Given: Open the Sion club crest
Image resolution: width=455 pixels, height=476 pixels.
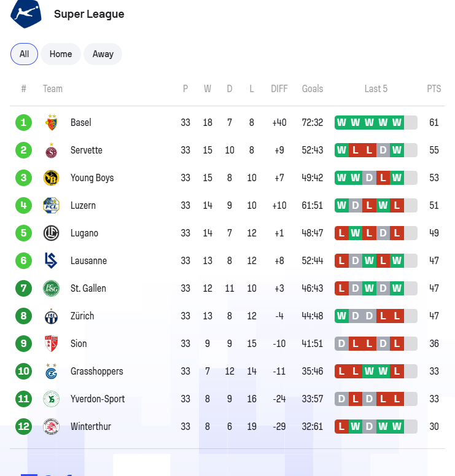Looking at the screenshot, I should 52,344.
